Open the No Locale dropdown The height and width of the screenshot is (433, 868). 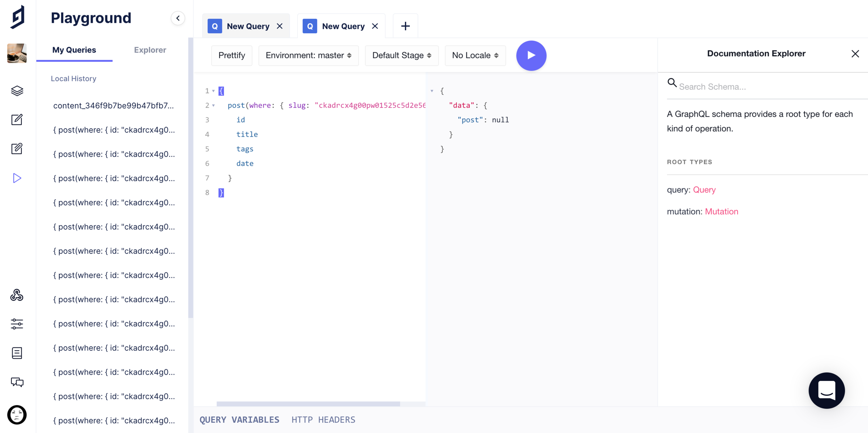pyautogui.click(x=475, y=56)
